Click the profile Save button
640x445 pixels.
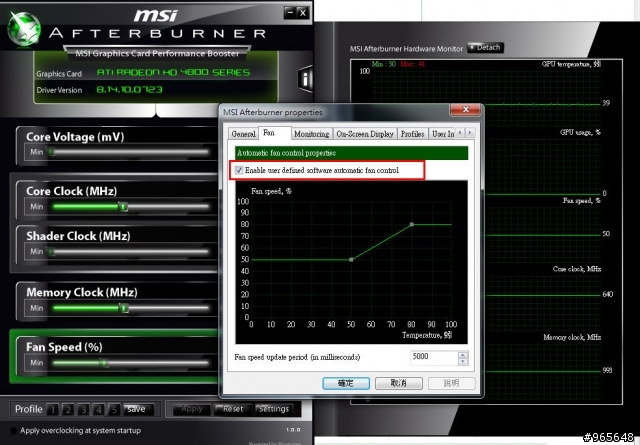[138, 409]
